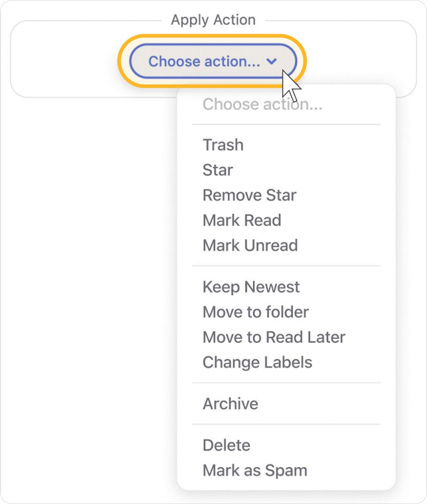Image resolution: width=427 pixels, height=504 pixels.
Task: Click the Apply Action section heading
Action: 213,20
